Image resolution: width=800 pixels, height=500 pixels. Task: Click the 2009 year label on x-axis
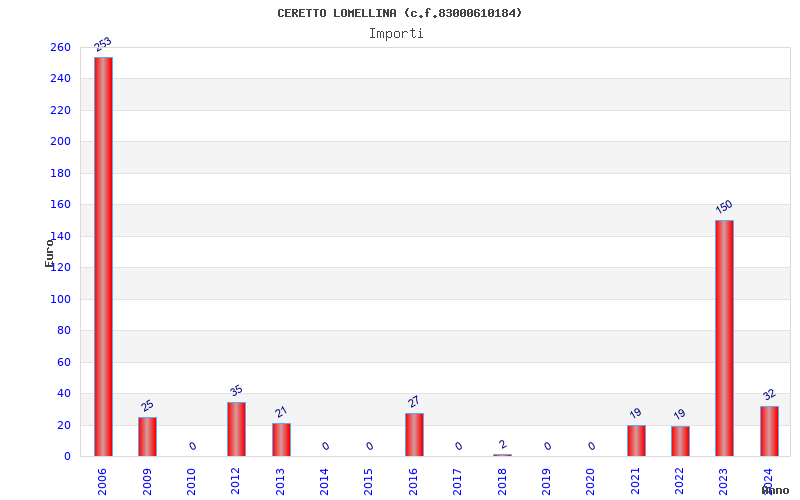[x=147, y=482]
